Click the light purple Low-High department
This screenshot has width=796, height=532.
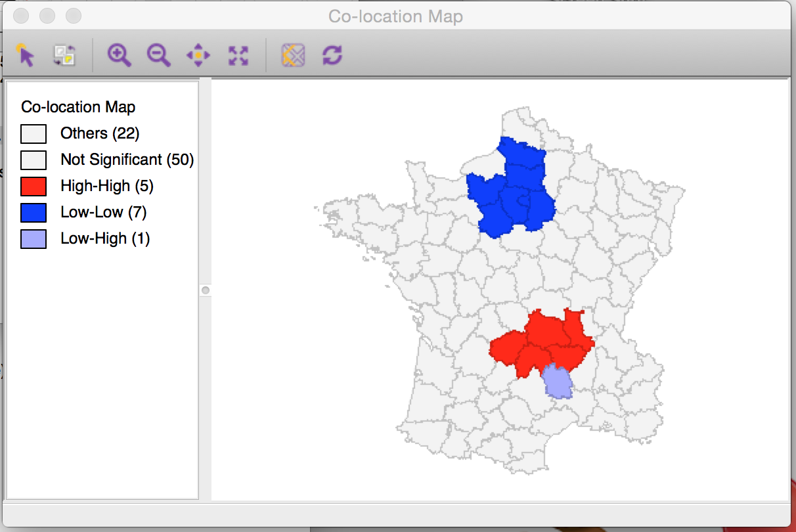[557, 381]
